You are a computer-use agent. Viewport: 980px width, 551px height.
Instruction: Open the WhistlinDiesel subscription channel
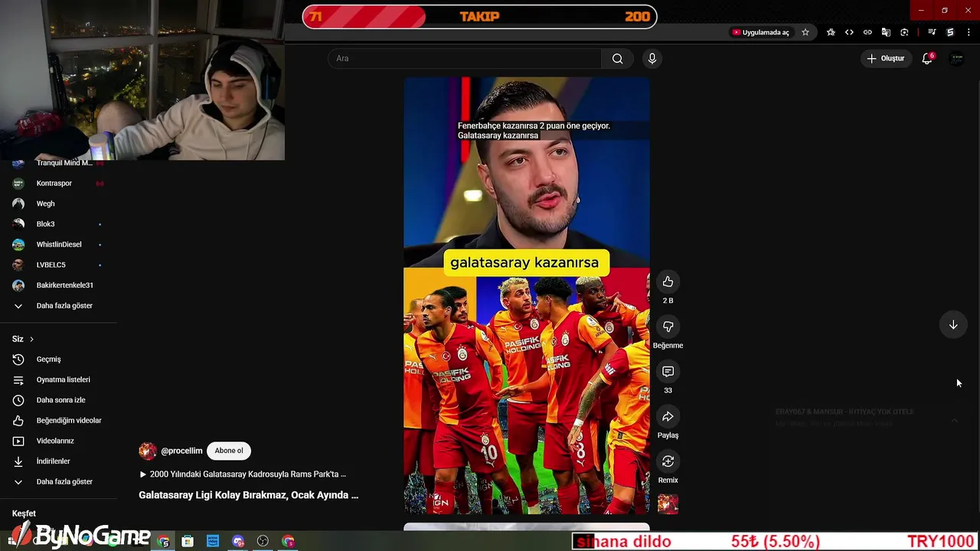coord(59,244)
